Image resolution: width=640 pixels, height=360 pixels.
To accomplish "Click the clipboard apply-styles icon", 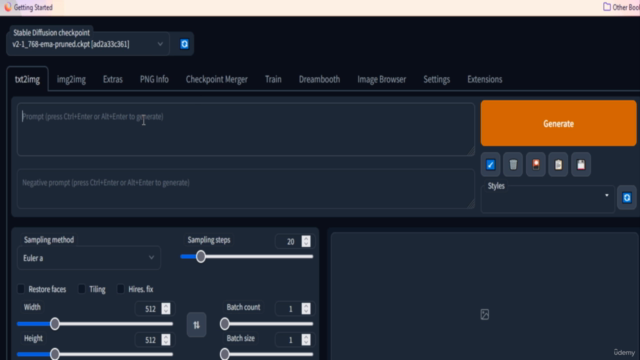I will 558,164.
